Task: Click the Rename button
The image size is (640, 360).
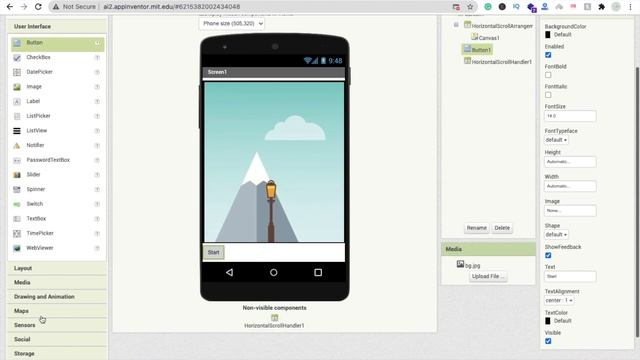Action: click(477, 228)
